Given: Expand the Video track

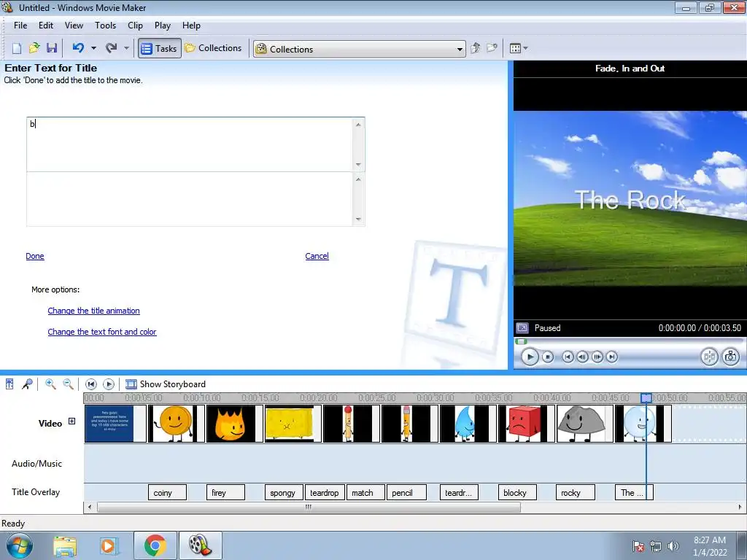Looking at the screenshot, I should click(72, 421).
